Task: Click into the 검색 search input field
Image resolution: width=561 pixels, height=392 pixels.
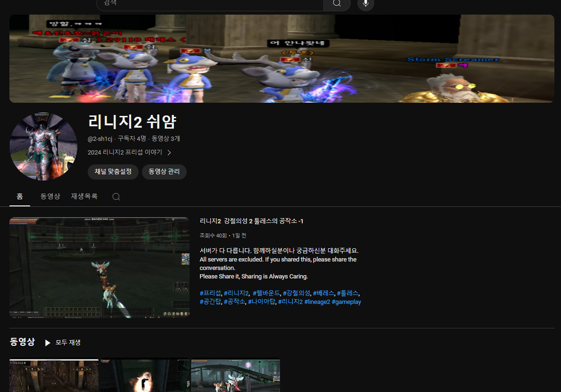Action: coord(210,4)
